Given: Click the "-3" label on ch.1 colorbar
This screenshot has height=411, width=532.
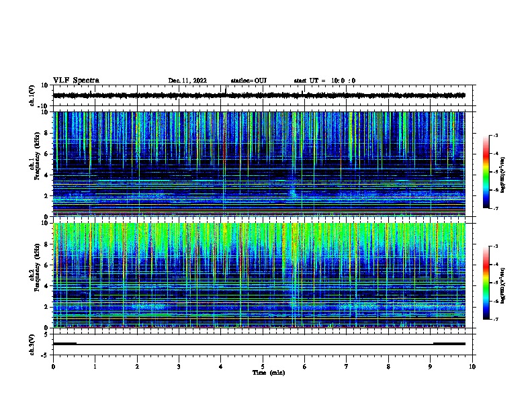Looking at the screenshot, I should [x=495, y=135].
